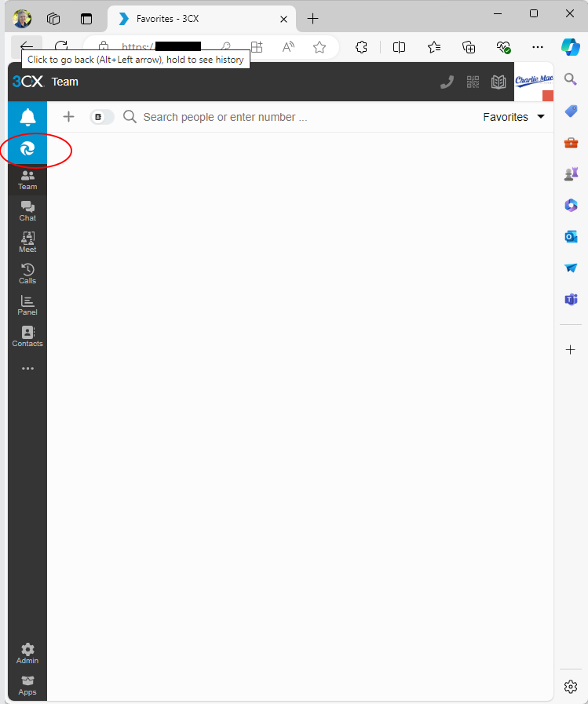Image resolution: width=588 pixels, height=704 pixels.
Task: Go to Contacts in sidebar
Action: 27,336
